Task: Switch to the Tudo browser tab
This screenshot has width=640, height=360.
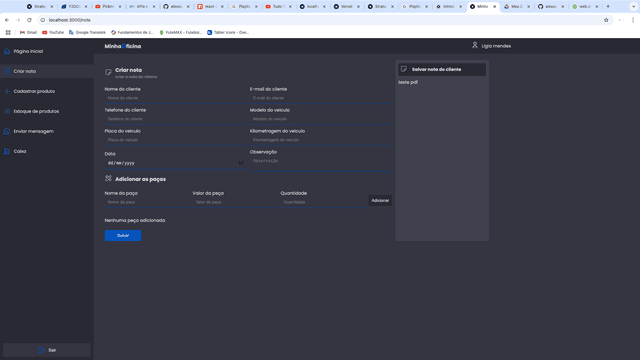Action: point(278,7)
